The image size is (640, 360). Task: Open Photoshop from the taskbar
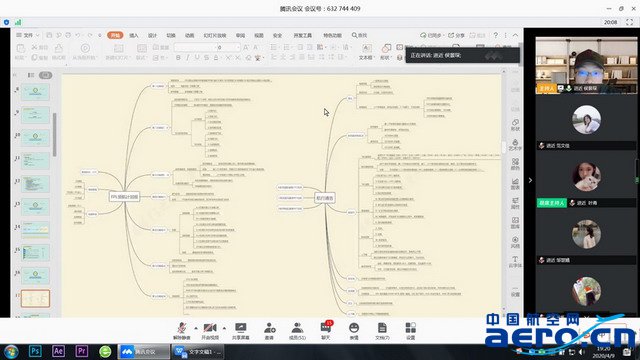pyautogui.click(x=35, y=351)
